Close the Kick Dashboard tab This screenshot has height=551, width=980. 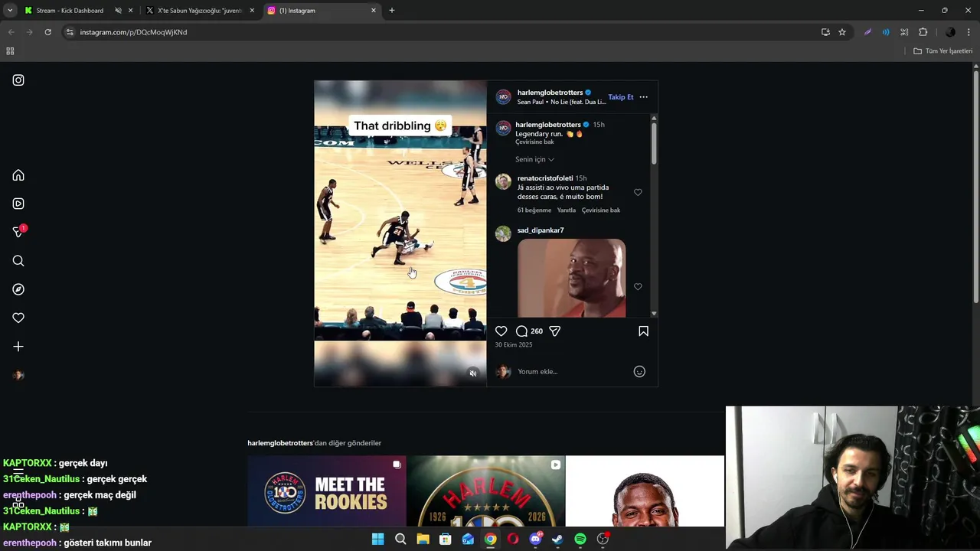click(130, 11)
